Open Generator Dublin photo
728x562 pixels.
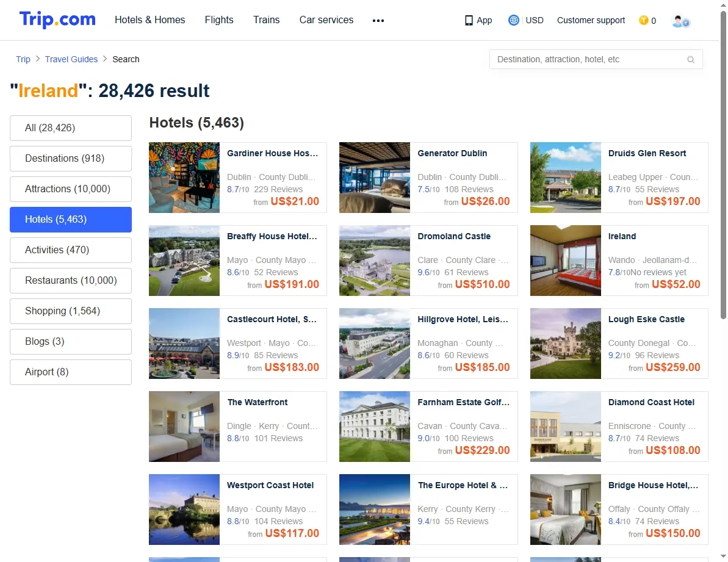click(x=375, y=178)
